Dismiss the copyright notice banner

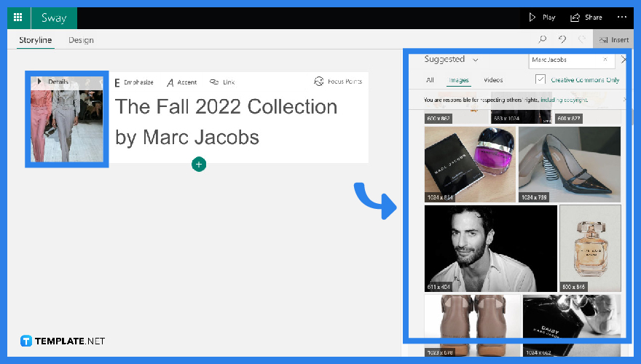coord(624,100)
